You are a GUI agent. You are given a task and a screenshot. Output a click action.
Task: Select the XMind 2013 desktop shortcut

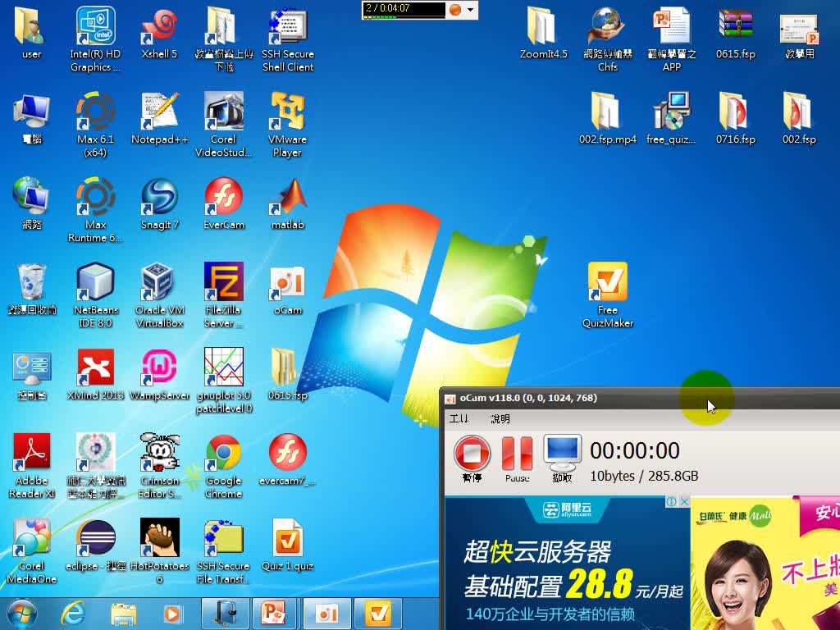[95, 374]
